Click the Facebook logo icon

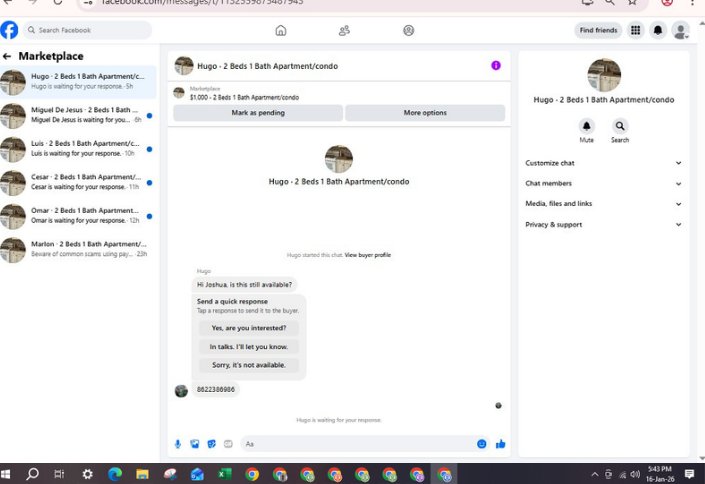9,30
